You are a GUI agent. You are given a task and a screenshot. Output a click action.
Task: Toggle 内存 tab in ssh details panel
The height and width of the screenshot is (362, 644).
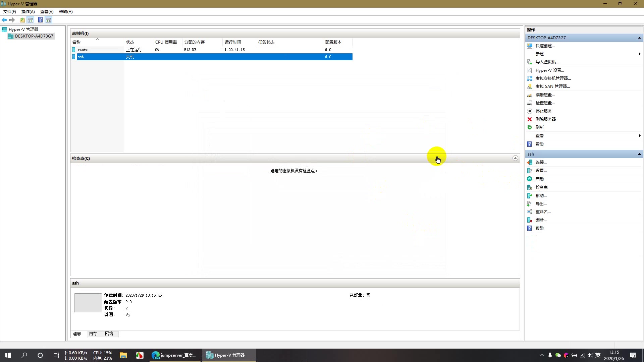tap(93, 334)
